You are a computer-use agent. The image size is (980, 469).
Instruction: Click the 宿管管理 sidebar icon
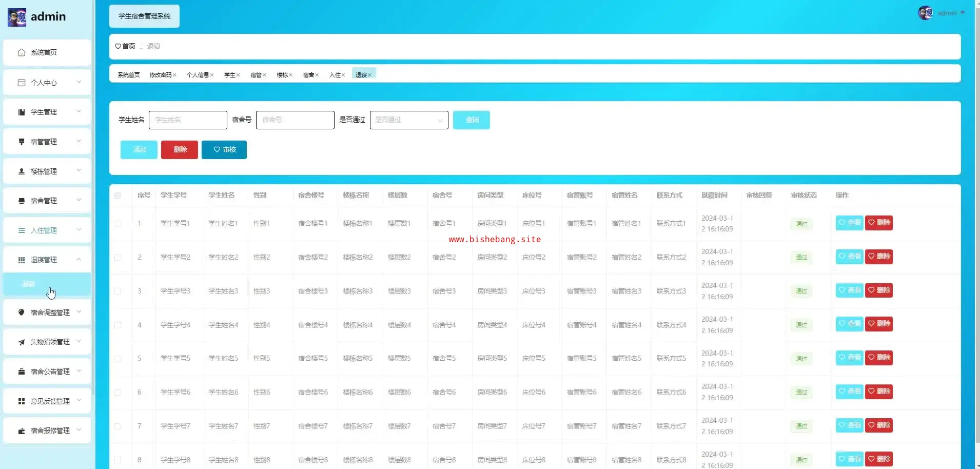point(22,142)
